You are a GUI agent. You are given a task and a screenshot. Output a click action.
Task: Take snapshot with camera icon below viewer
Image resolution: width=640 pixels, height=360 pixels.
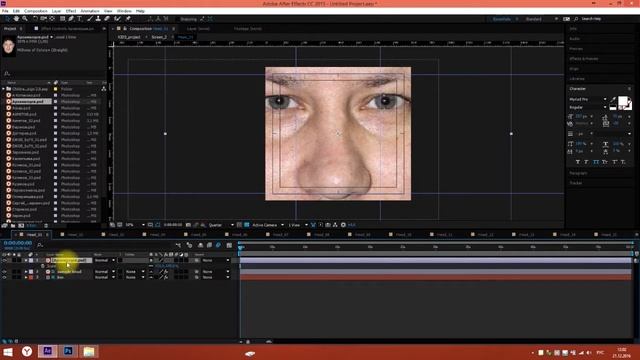tap(188, 225)
